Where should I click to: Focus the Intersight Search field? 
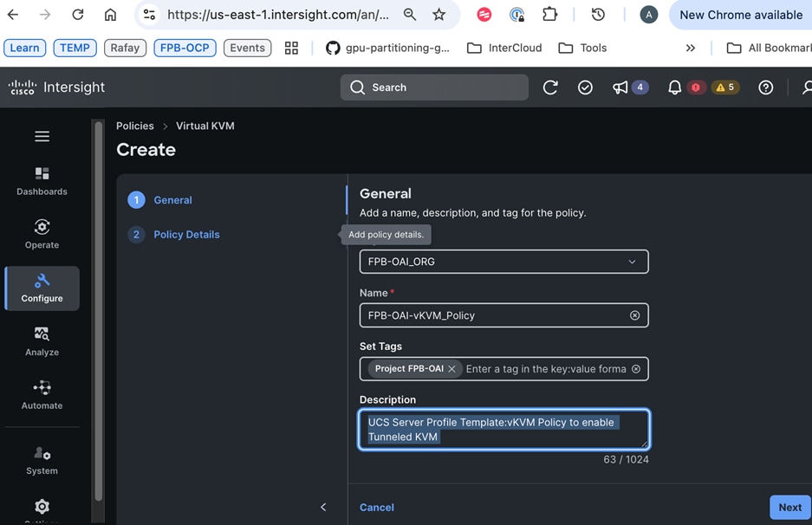[434, 87]
